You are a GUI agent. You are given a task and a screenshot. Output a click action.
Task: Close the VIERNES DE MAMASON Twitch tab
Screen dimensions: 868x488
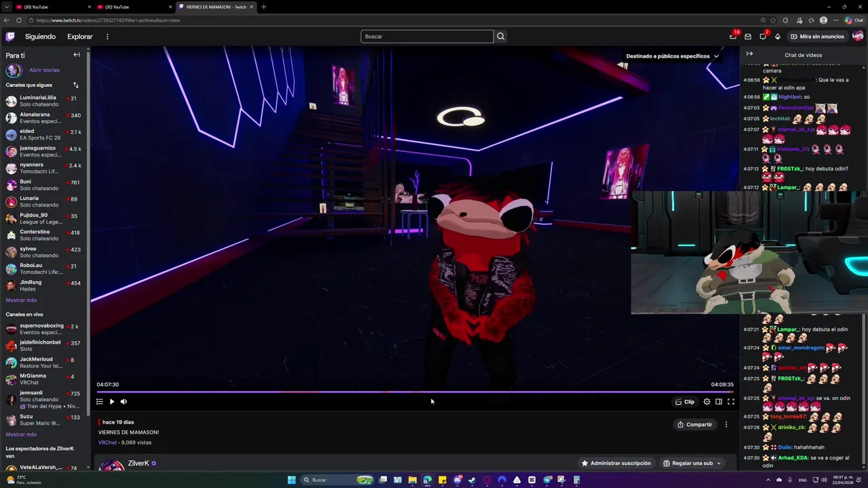pyautogui.click(x=252, y=7)
